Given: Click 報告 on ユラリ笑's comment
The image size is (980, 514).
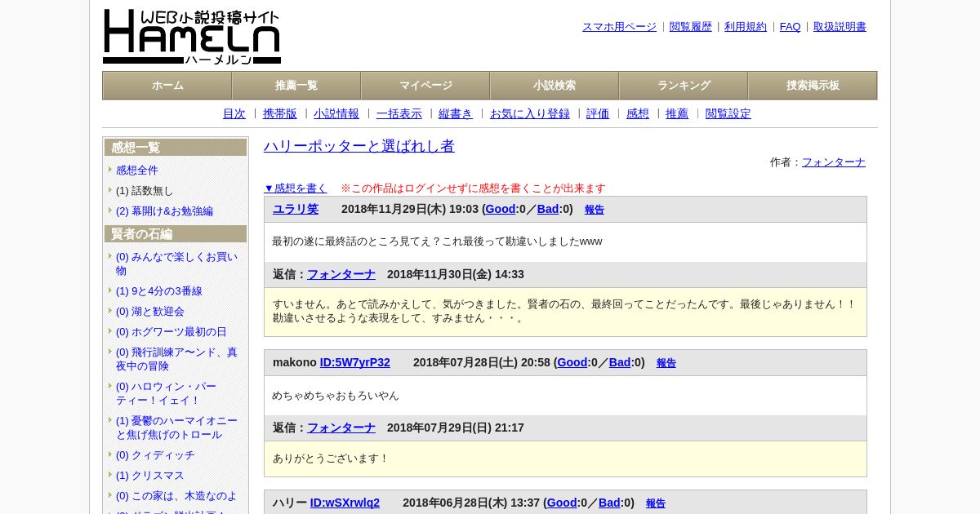Looking at the screenshot, I should point(595,210).
